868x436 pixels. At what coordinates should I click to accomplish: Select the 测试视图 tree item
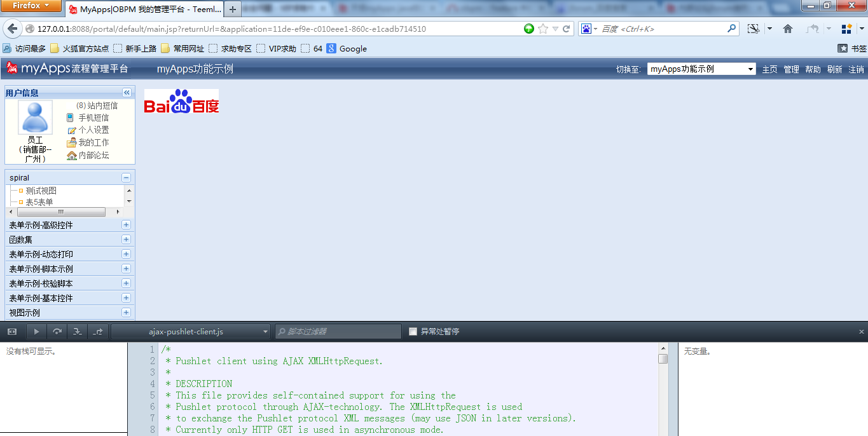point(41,191)
